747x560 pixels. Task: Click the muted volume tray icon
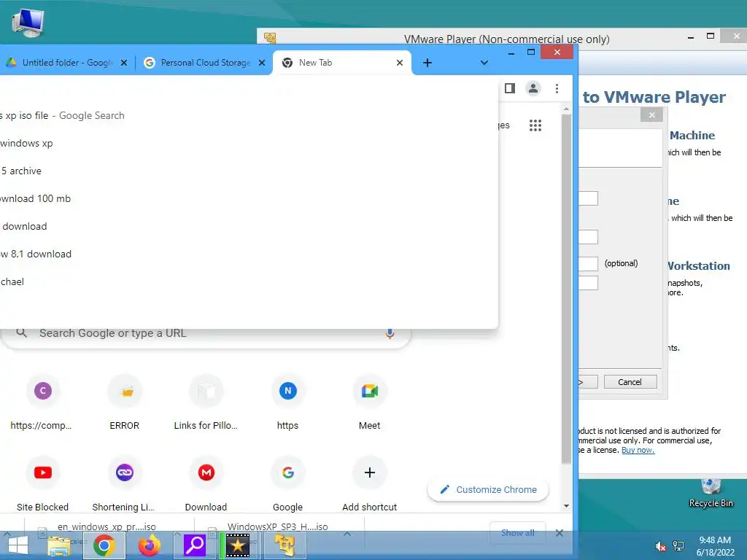(659, 546)
